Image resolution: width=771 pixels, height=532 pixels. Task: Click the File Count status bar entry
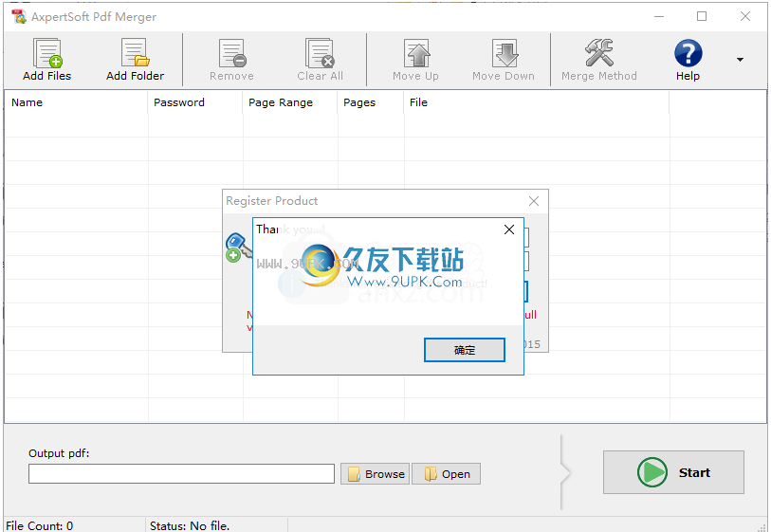tap(39, 525)
